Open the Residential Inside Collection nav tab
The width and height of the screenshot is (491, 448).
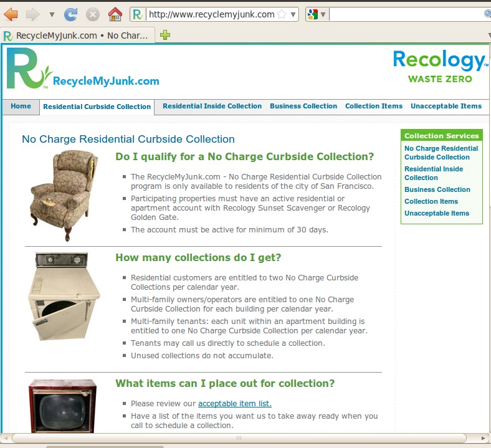pyautogui.click(x=212, y=106)
